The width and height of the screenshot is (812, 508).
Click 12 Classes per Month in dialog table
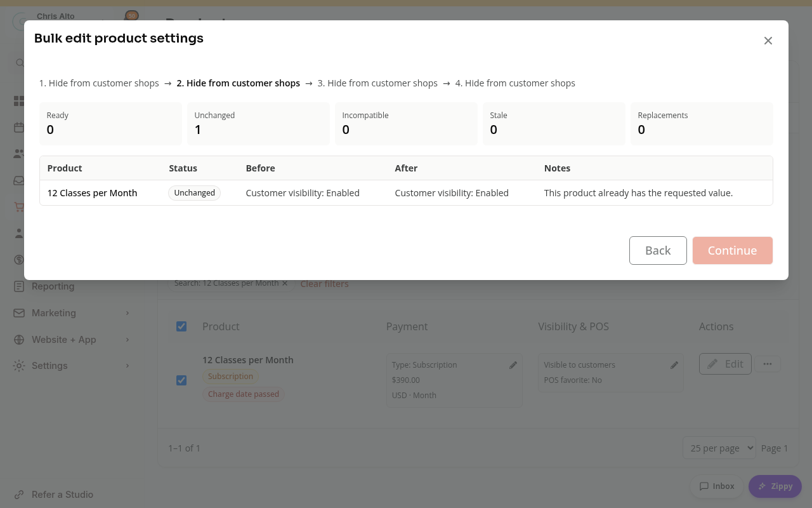[92, 193]
